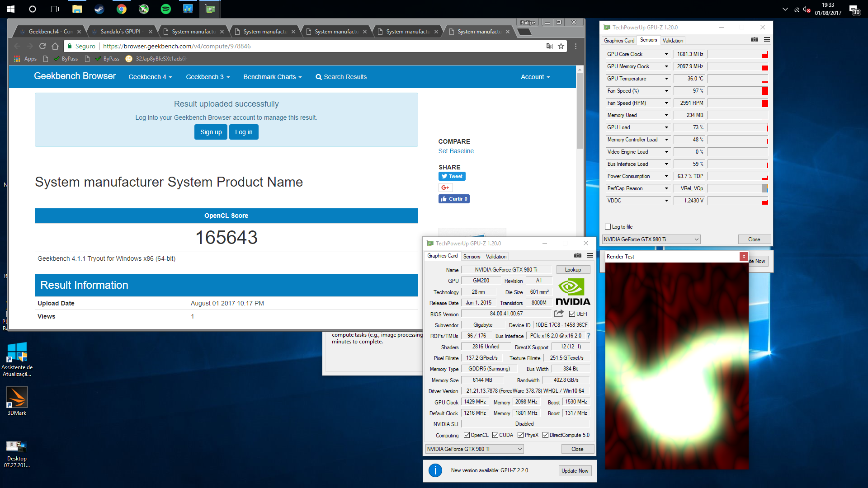Click the Log in button

point(244,132)
